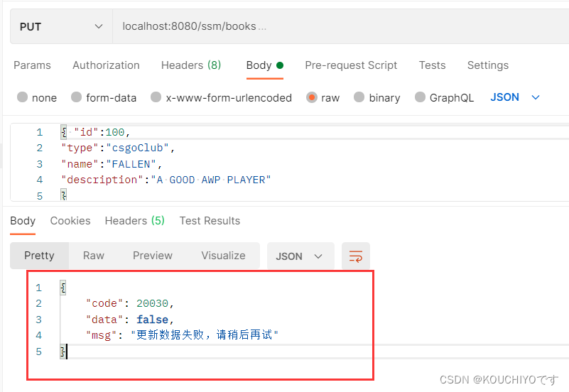Screen dimensions: 569x392
Task: Open the Test Results tab
Action: [210, 221]
